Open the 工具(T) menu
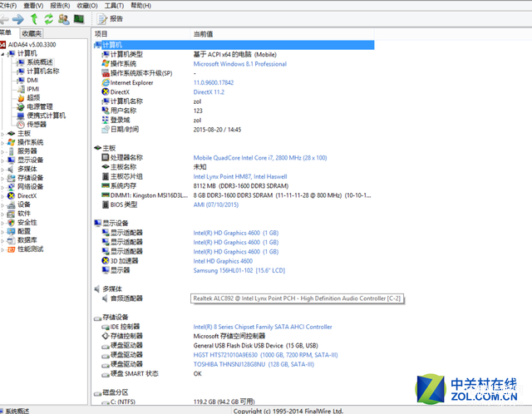Screen dimensions: 532x414 coord(114,6)
